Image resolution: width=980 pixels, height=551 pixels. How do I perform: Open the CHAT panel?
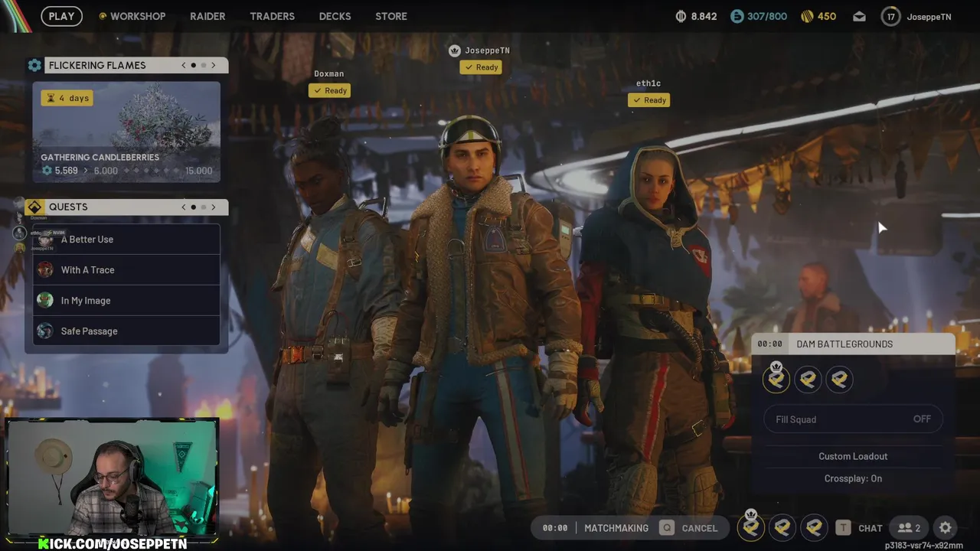tap(871, 528)
